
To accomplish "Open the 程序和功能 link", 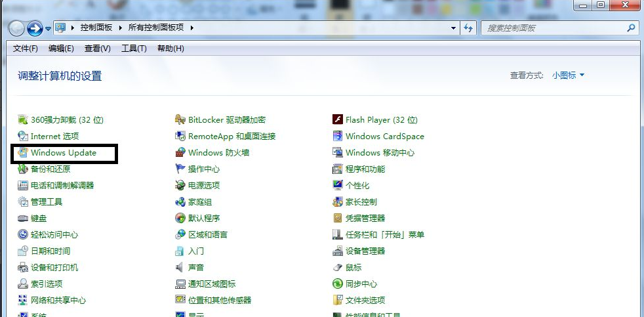I will [x=365, y=169].
